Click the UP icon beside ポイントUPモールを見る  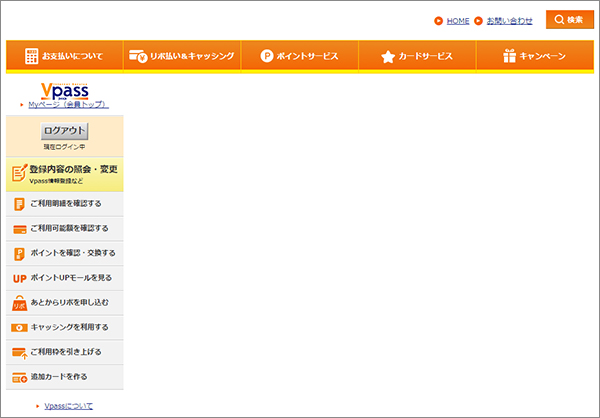pyautogui.click(x=20, y=279)
